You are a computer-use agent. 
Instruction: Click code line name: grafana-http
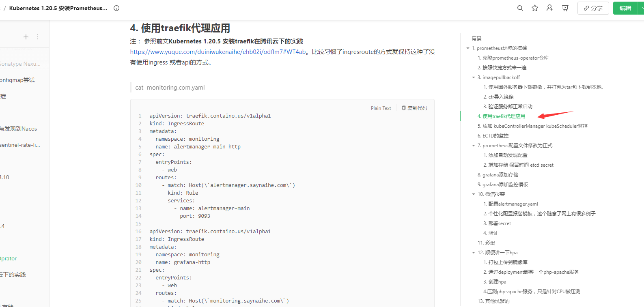[x=183, y=262]
